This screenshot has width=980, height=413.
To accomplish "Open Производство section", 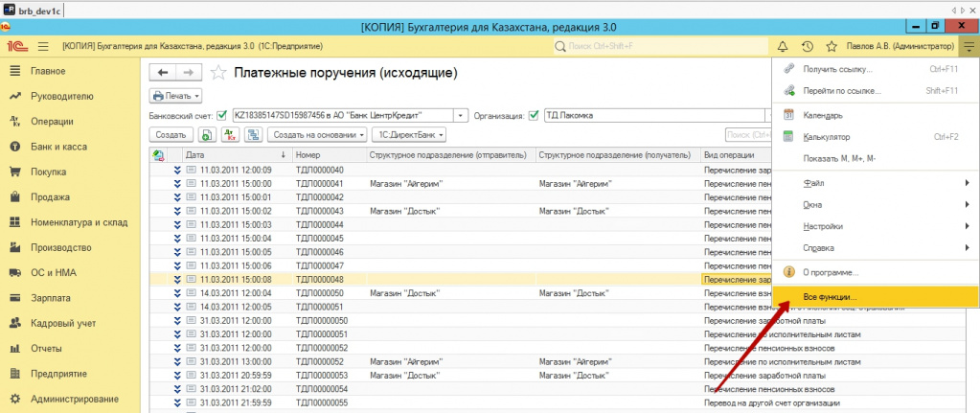I will coord(60,248).
